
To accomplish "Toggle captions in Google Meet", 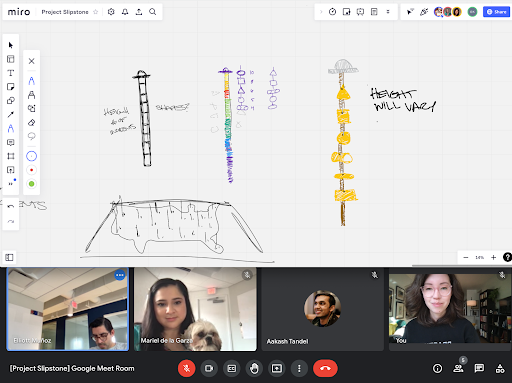I will (x=232, y=368).
